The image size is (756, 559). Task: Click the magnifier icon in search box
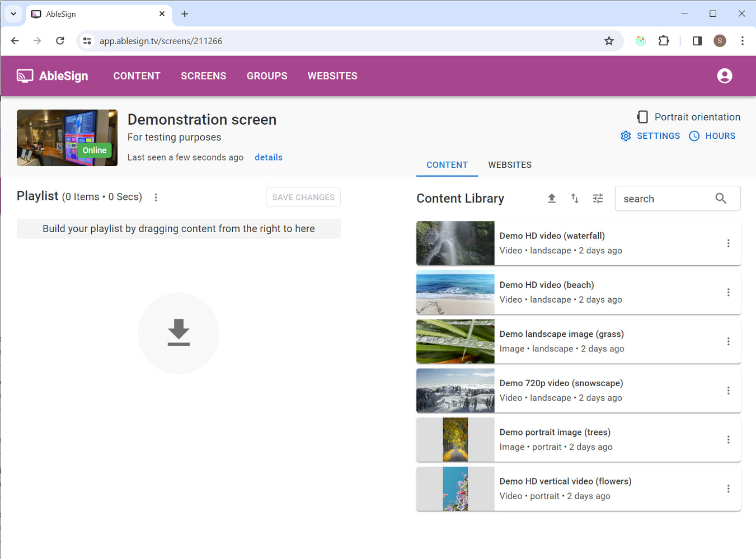(721, 199)
